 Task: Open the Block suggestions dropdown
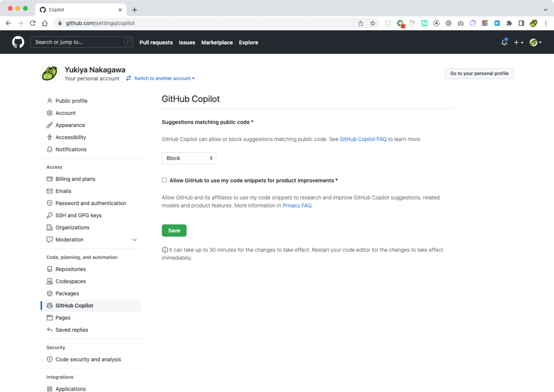[x=188, y=157]
